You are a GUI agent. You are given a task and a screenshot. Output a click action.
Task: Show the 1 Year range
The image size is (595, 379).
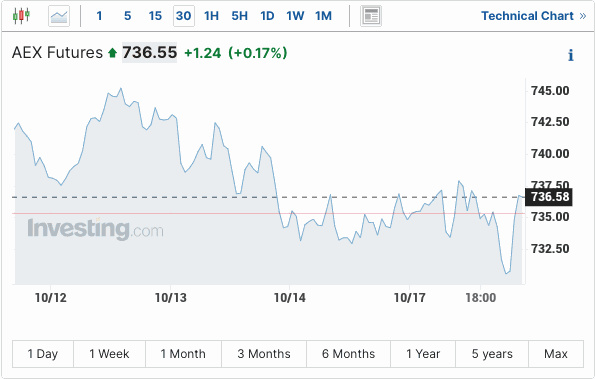pos(423,354)
